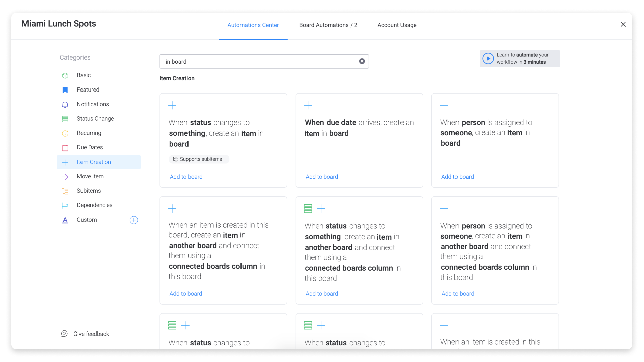The image size is (644, 362).
Task: Open the Account Usage tab
Action: [396, 25]
